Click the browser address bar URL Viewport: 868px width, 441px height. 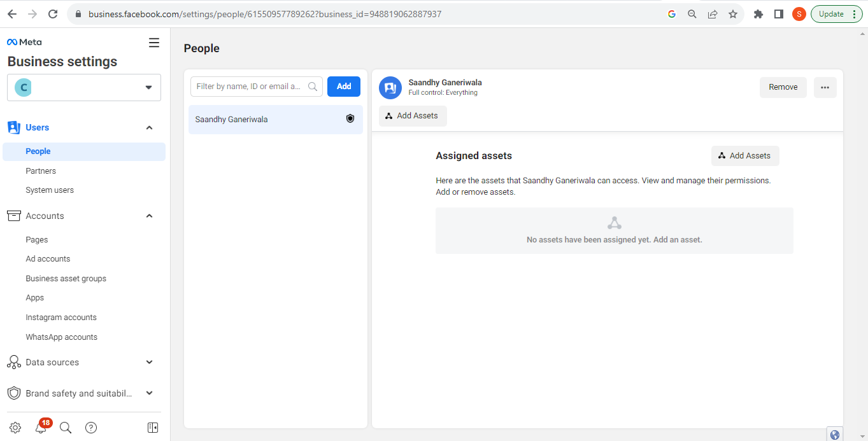pyautogui.click(x=265, y=14)
